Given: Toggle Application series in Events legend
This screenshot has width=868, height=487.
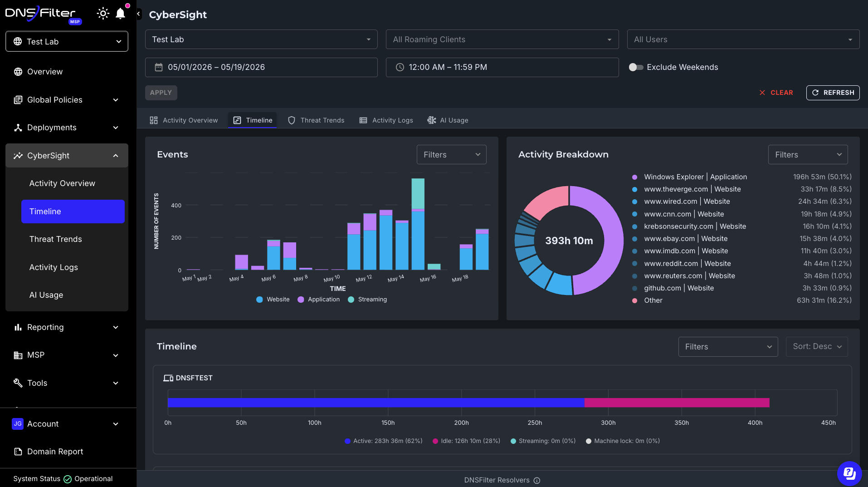Looking at the screenshot, I should point(318,300).
